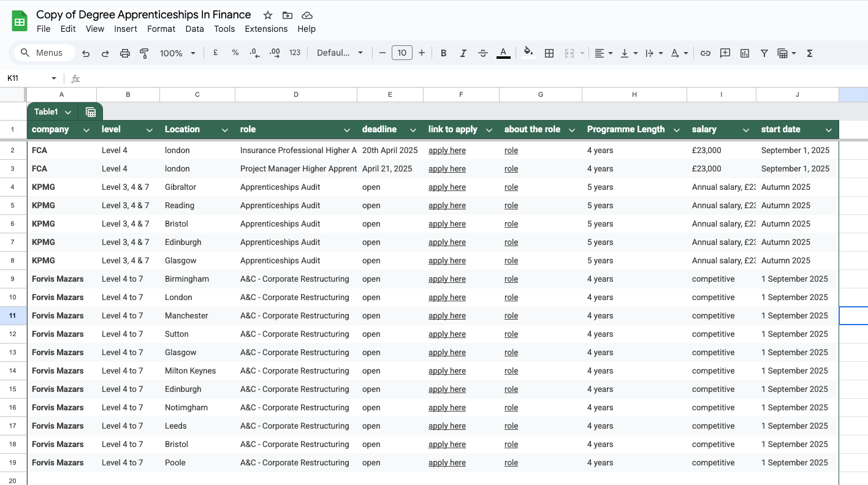This screenshot has width=868, height=485.
Task: Follow apply here link in row 19
Action: (447, 462)
